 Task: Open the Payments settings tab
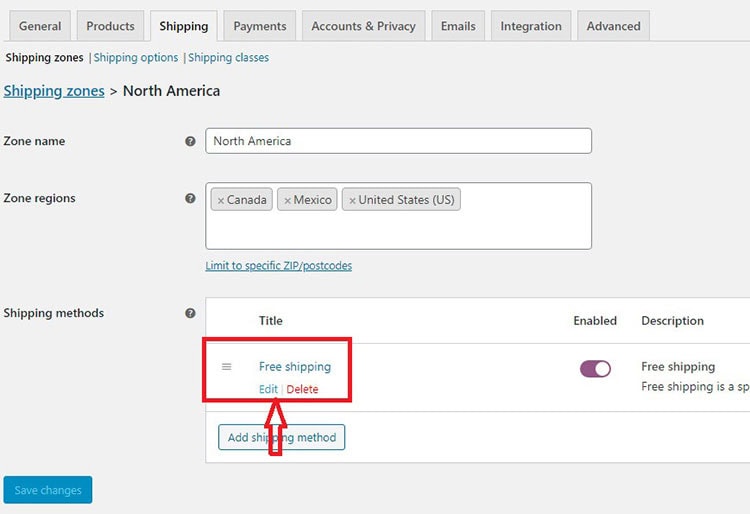tap(260, 26)
